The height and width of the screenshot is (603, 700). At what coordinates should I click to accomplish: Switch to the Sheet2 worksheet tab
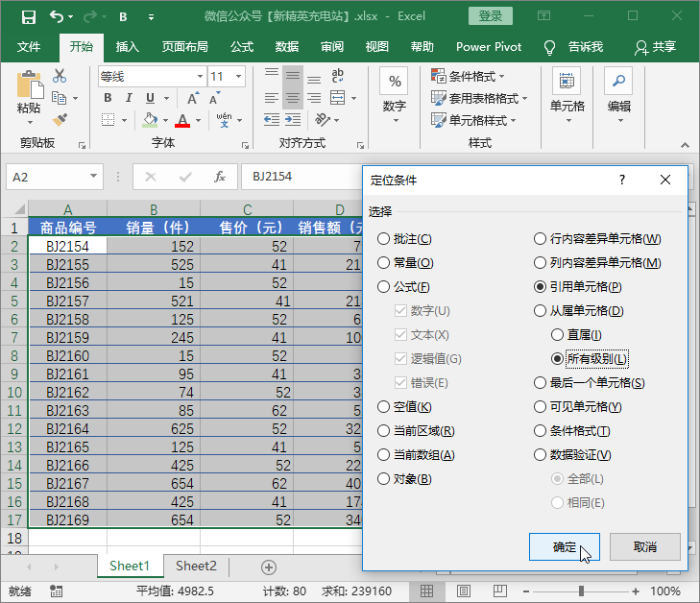pos(196,566)
